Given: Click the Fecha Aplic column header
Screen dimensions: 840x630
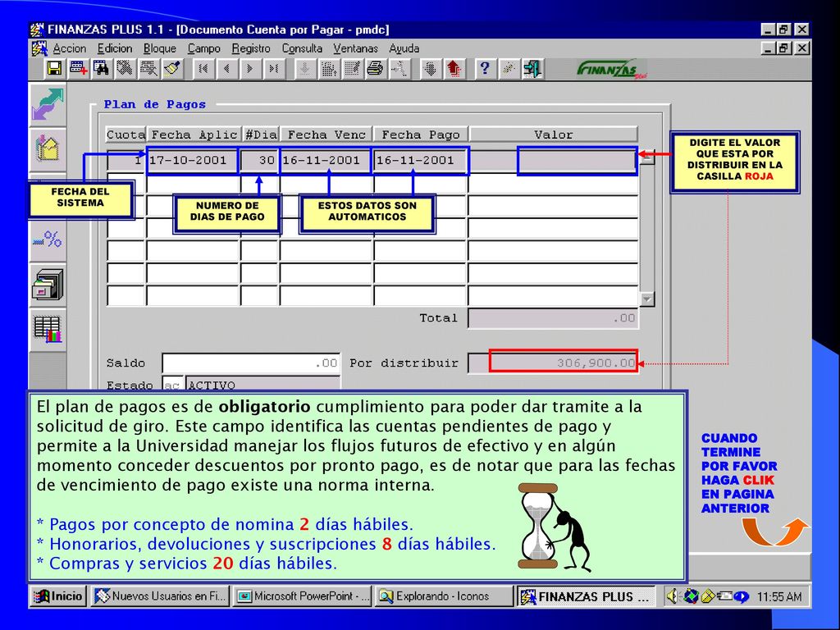Looking at the screenshot, I should click(194, 135).
